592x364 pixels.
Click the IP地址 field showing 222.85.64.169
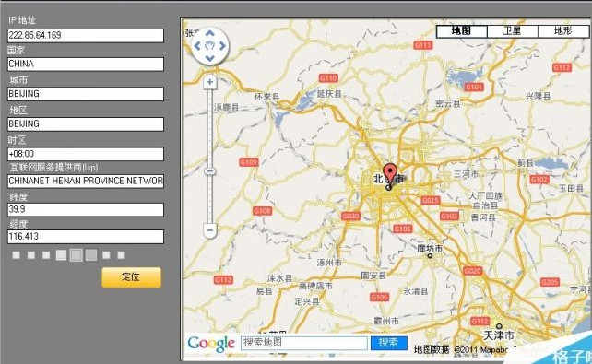click(x=86, y=35)
